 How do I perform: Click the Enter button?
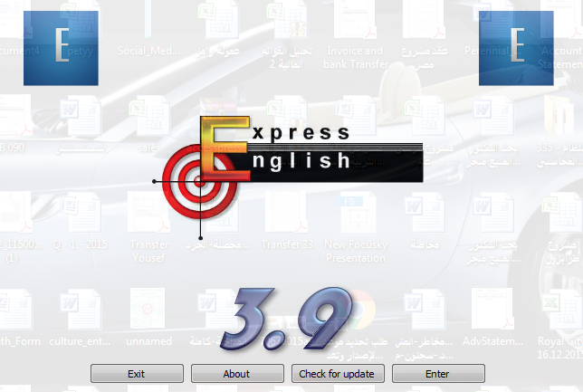coord(438,373)
